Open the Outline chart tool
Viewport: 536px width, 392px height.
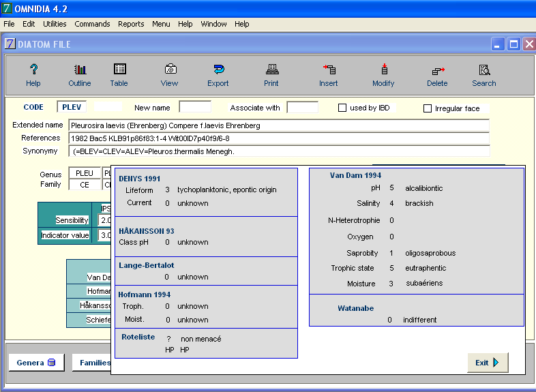tap(80, 70)
